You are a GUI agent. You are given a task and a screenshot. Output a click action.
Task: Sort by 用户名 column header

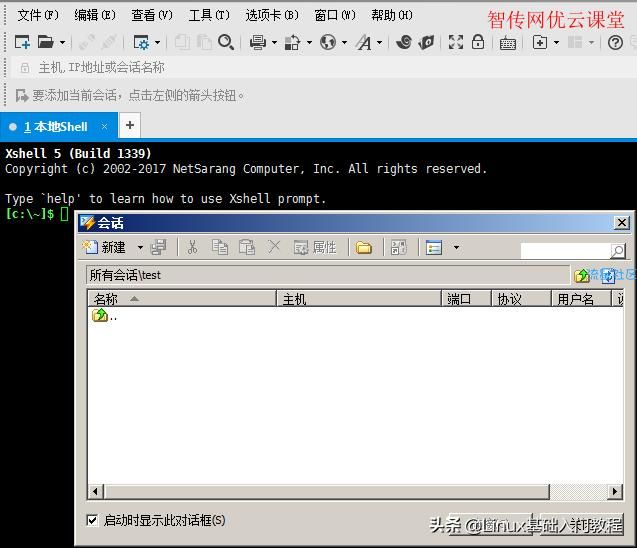click(581, 299)
